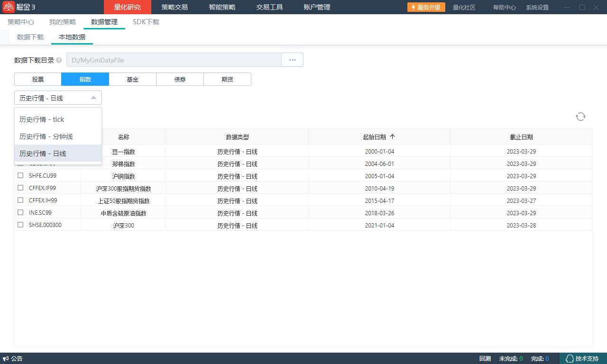Choose 历史行情 - tick from the list
The image size is (607, 364).
tap(42, 119)
